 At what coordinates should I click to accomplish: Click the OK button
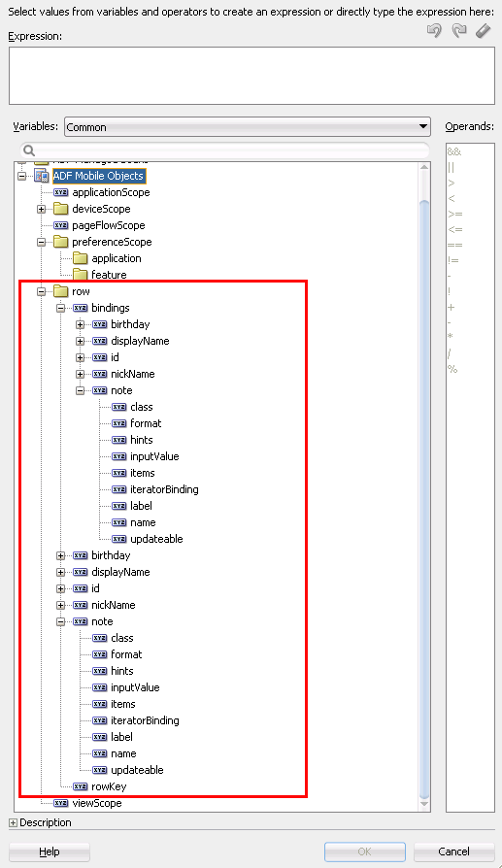pos(365,851)
